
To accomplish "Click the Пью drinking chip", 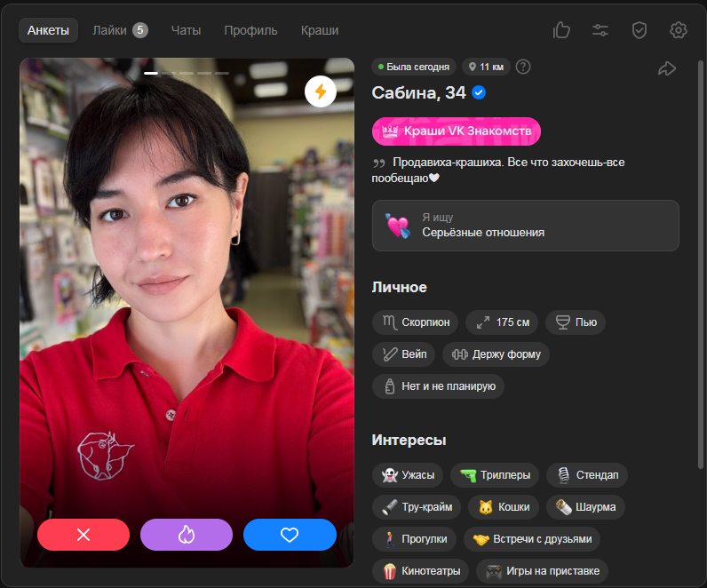I will pos(576,322).
